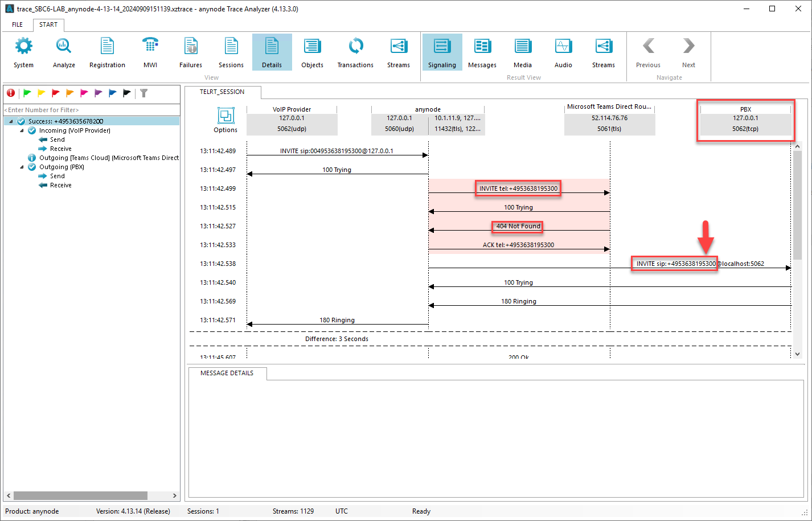
Task: Toggle the pink flag filter
Action: point(84,93)
